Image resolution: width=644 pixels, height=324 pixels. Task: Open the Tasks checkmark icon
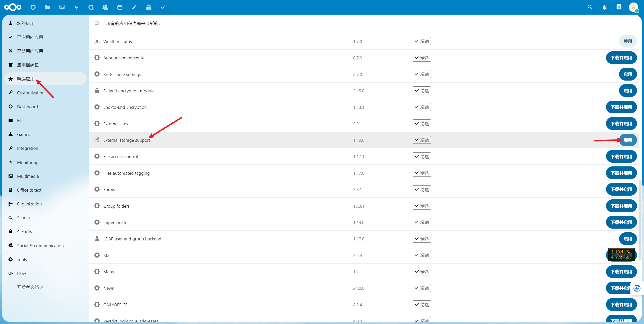pos(163,7)
